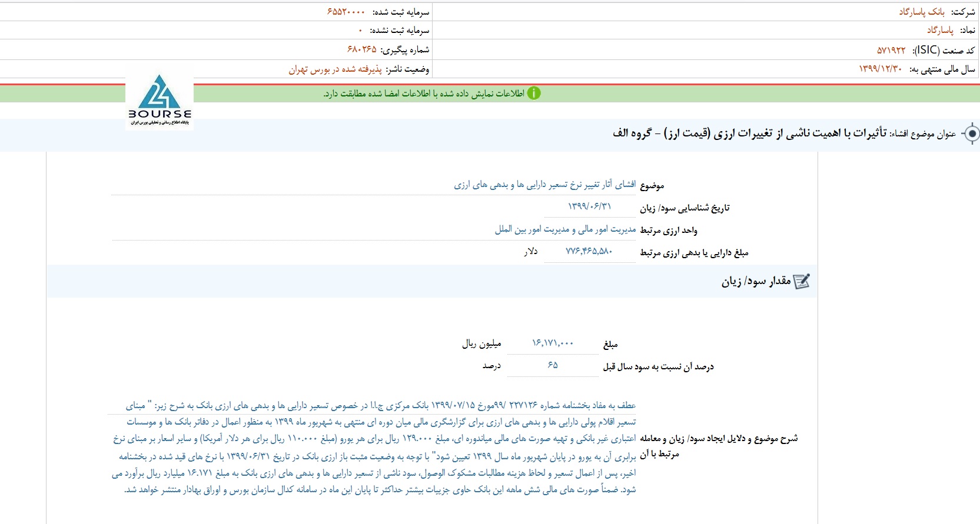Screen dimensions: 980x524
Task: Click unregistered capital value ۰
Action: [360, 30]
